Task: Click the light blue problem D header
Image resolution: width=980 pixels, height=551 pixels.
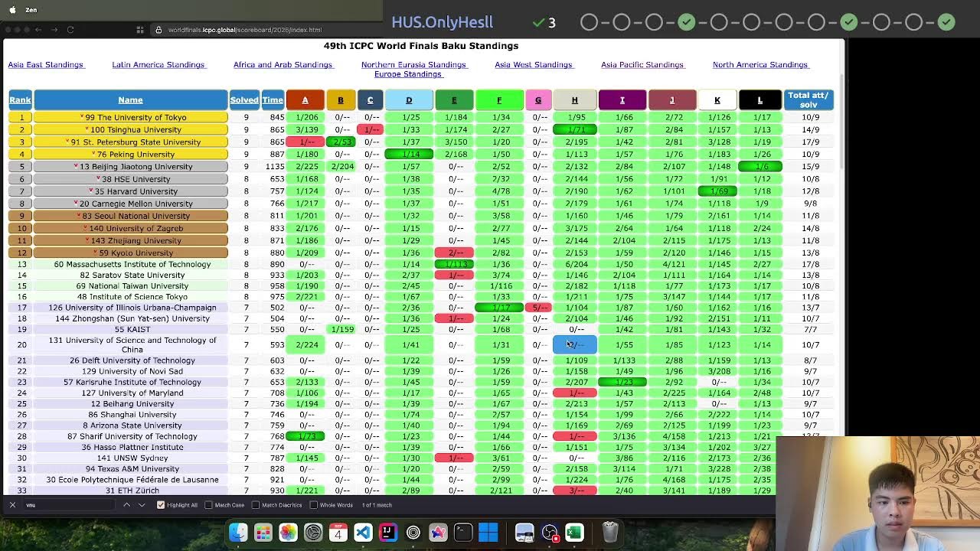Action: (409, 100)
